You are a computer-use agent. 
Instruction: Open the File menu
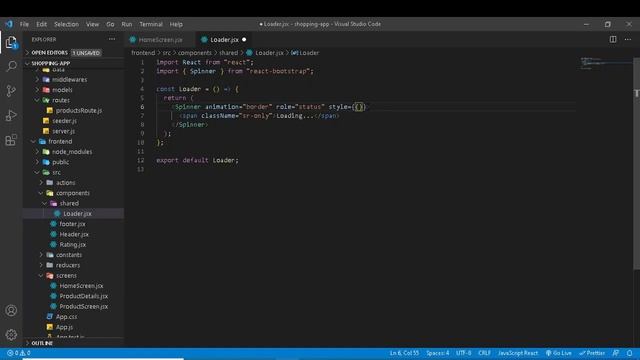(x=24, y=24)
